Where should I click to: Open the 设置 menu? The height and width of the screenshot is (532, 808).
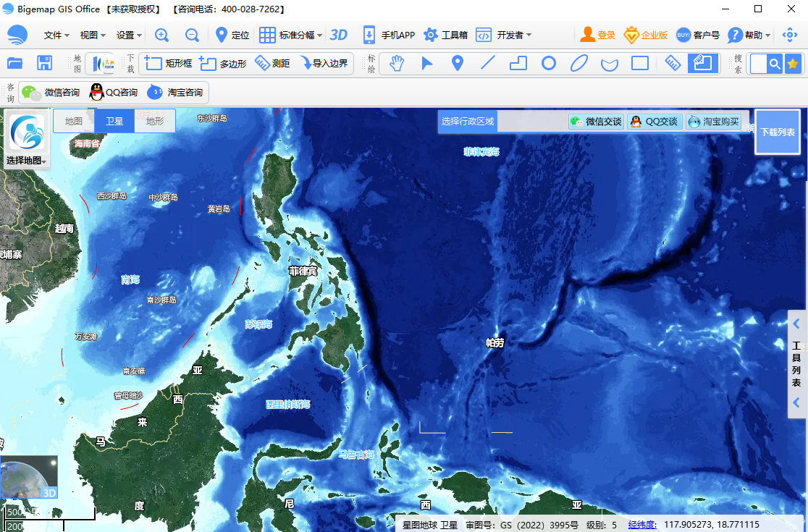[129, 35]
